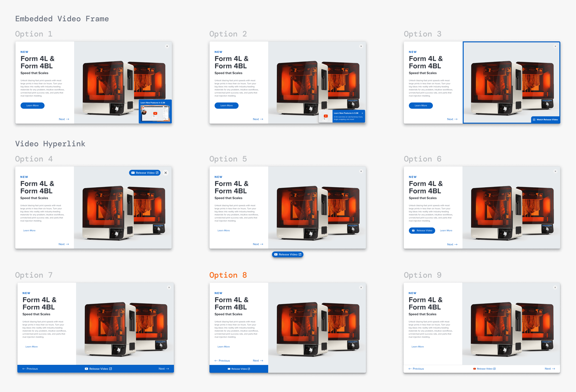Click Release Video bar at bottom of Option 8

pos(239,369)
